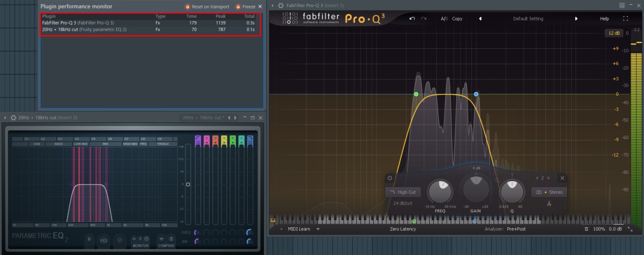
Task: Select the pink band 2 type in Parametric EQ 2
Action: tap(207, 140)
